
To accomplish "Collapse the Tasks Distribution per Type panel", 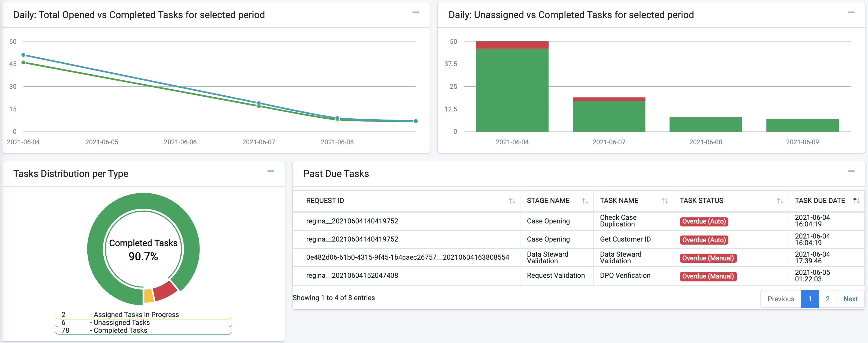I will 270,171.
